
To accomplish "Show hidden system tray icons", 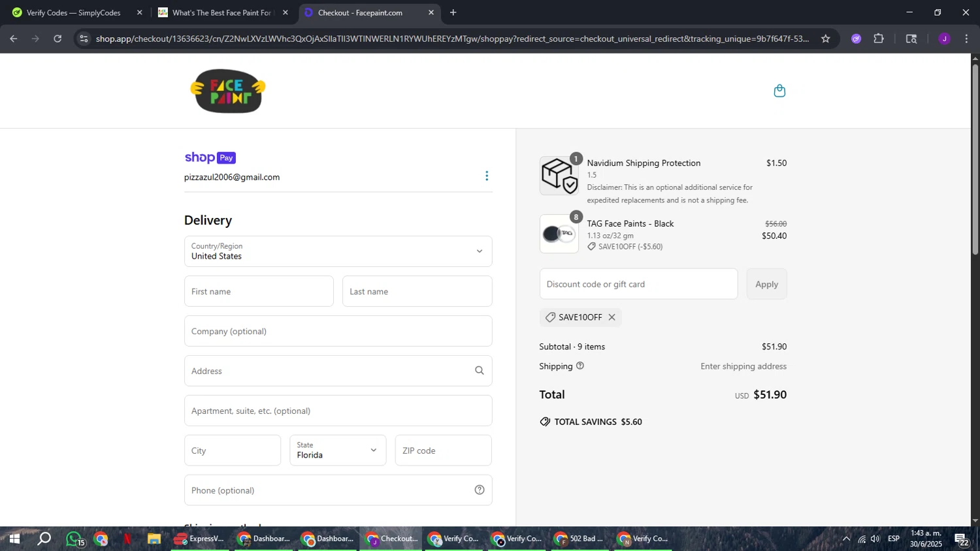I will click(x=847, y=539).
